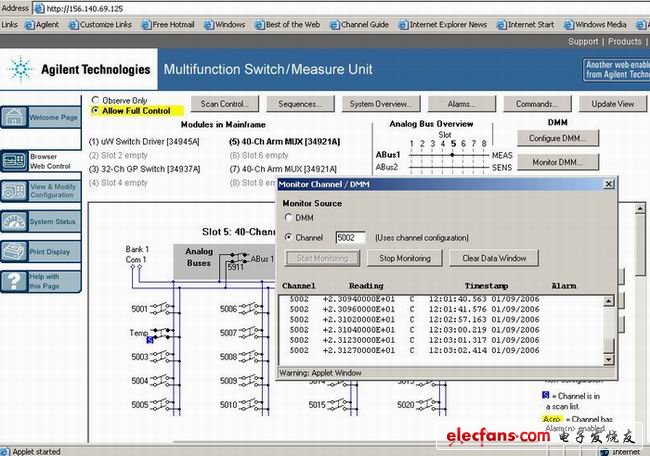The width and height of the screenshot is (650, 456).
Task: Open the System Status gauge icon
Action: [15, 221]
